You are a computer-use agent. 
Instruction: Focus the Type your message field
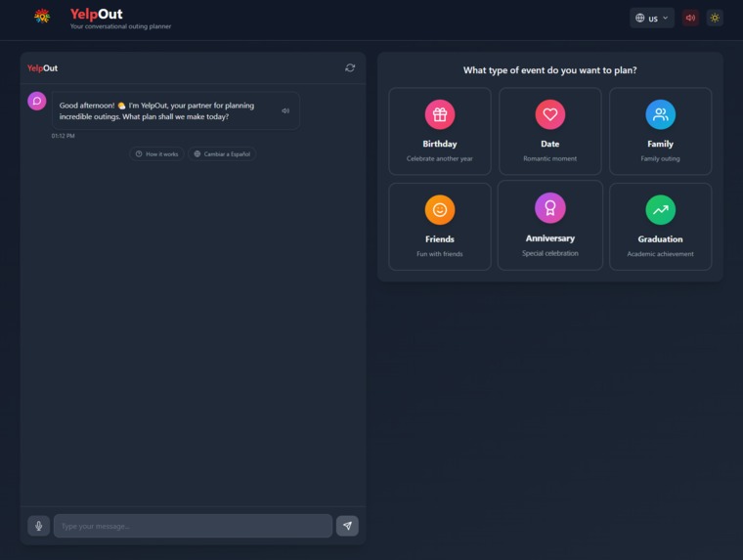tap(193, 526)
